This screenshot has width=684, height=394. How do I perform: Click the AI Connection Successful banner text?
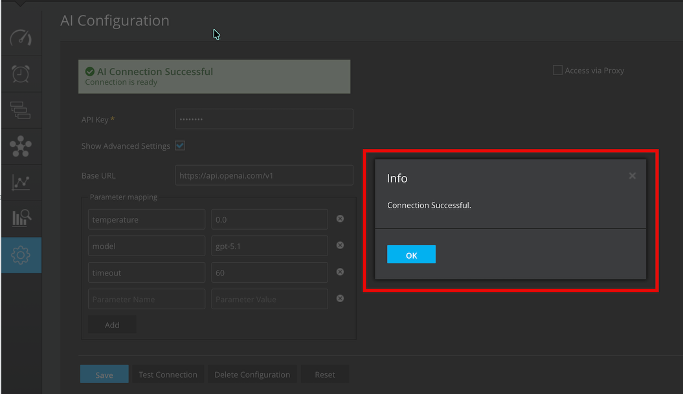click(155, 72)
